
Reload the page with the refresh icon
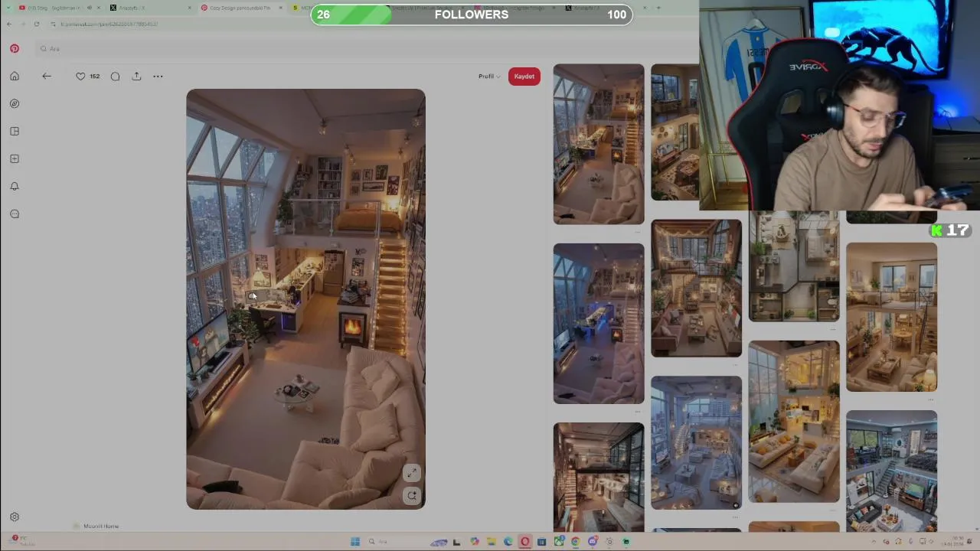pyautogui.click(x=36, y=24)
